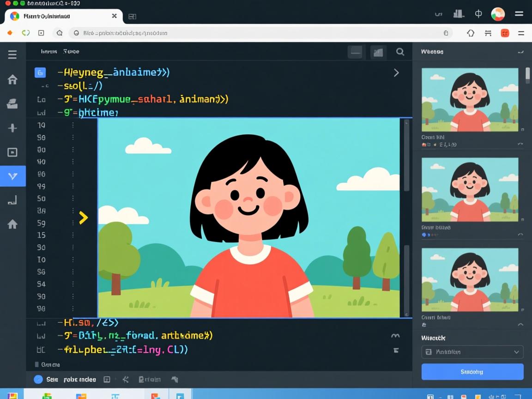This screenshot has width=532, height=399.
Task: Click the search magnifier in the editor toolbar
Action: (x=400, y=52)
